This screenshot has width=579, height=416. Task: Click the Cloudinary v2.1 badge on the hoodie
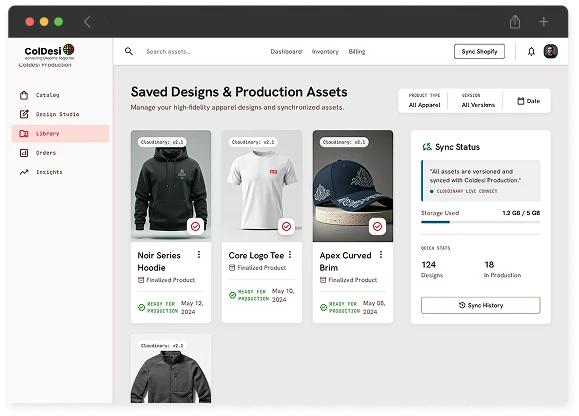pyautogui.click(x=162, y=142)
